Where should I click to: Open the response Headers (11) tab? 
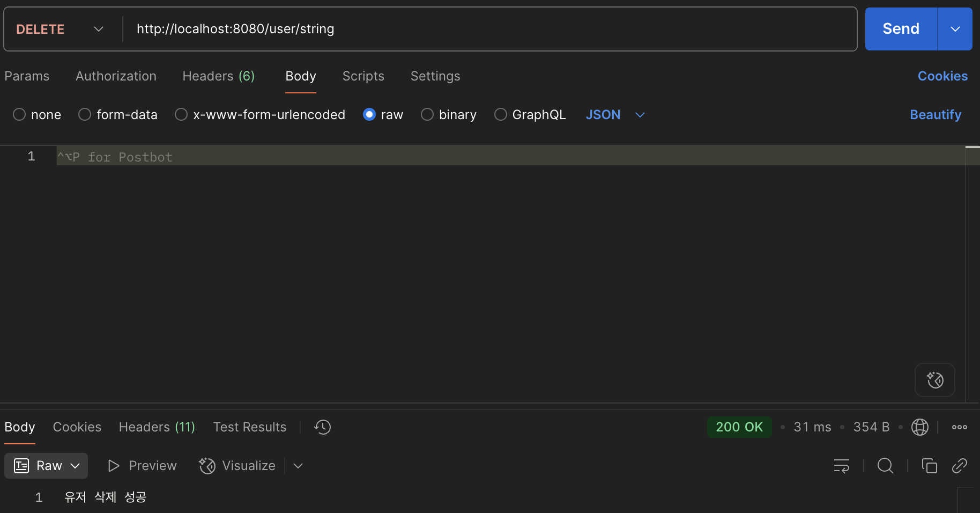coord(157,427)
